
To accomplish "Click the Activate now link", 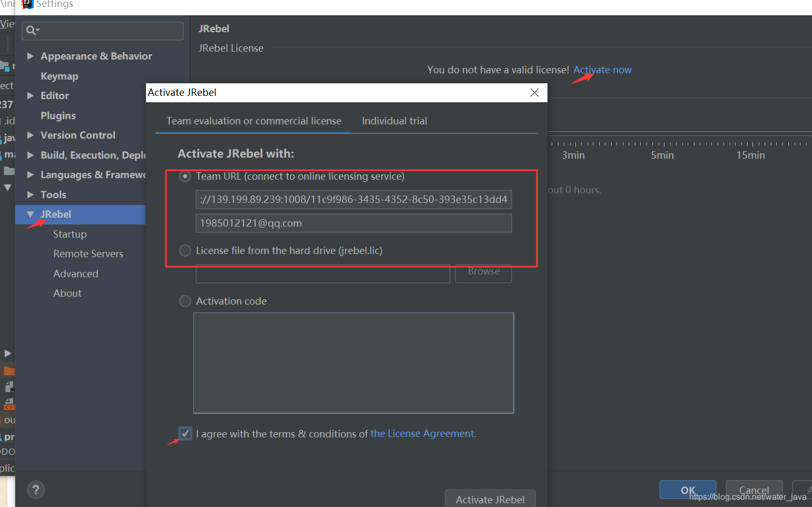I will coord(602,70).
